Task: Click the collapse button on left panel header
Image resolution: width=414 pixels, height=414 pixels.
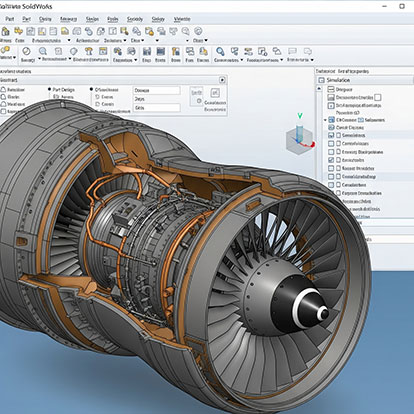Action: pos(222,80)
